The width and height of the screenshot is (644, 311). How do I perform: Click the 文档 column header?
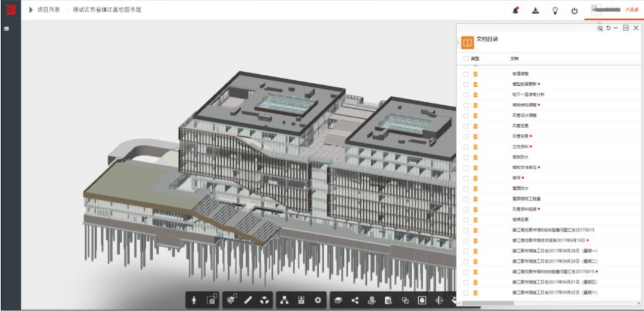[x=514, y=58]
